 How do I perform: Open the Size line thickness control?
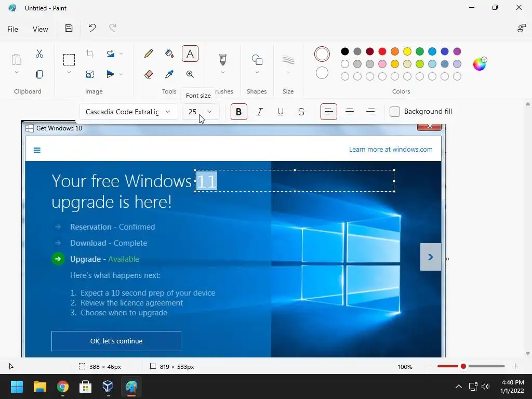(x=288, y=60)
